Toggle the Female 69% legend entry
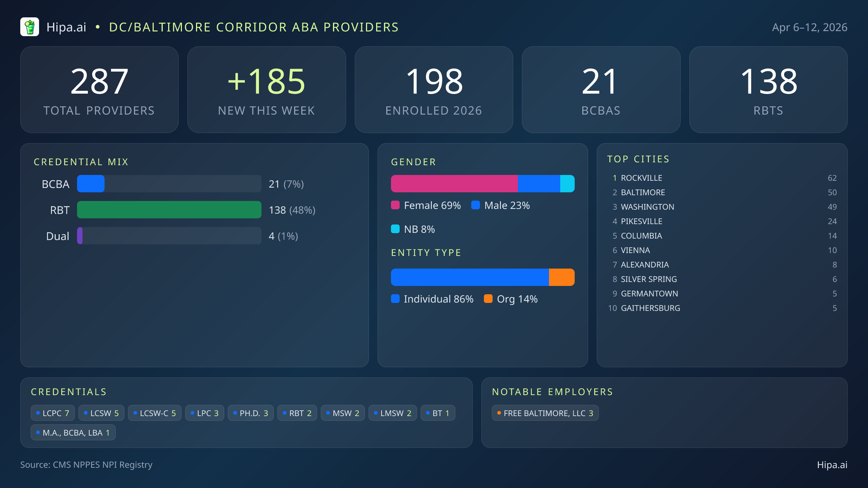868x488 pixels. pyautogui.click(x=427, y=205)
